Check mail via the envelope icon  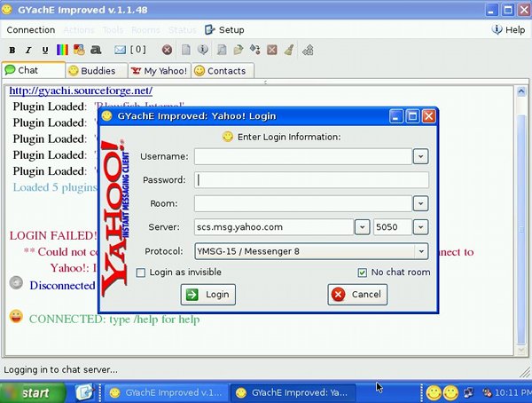click(x=120, y=51)
